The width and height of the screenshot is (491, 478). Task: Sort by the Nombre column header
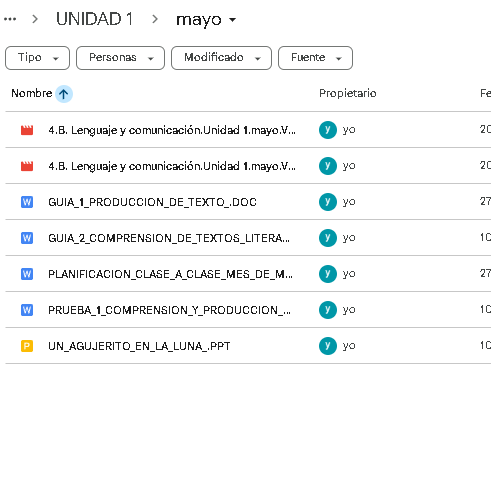click(x=32, y=93)
